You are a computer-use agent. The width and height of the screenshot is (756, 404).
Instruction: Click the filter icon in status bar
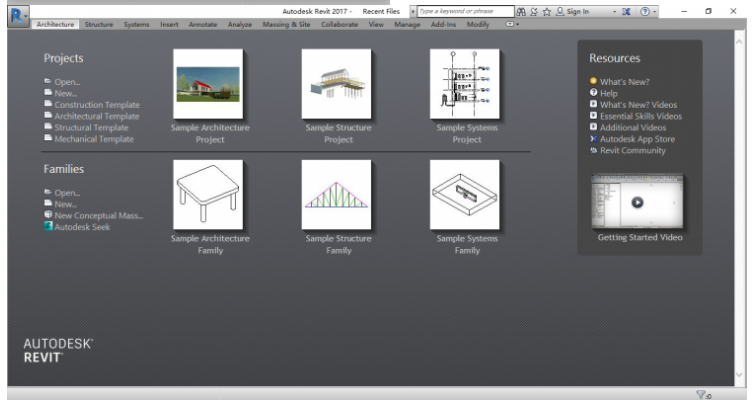tap(703, 395)
